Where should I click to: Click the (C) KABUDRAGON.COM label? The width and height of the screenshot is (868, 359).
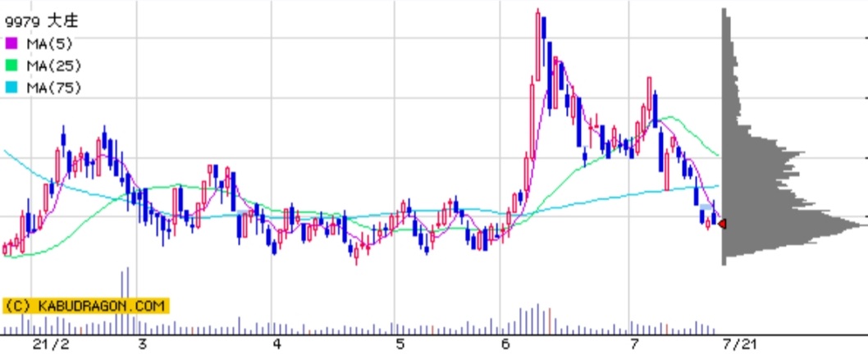[86, 306]
